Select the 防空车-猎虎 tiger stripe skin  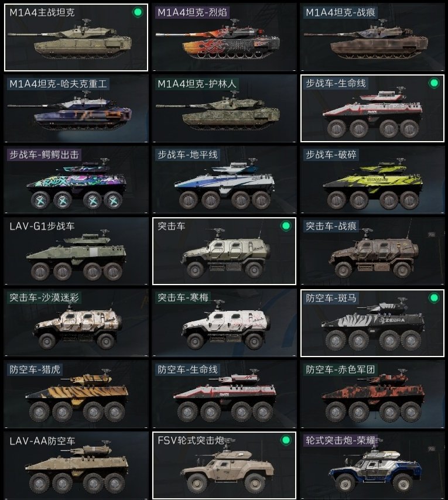pyautogui.click(x=76, y=394)
